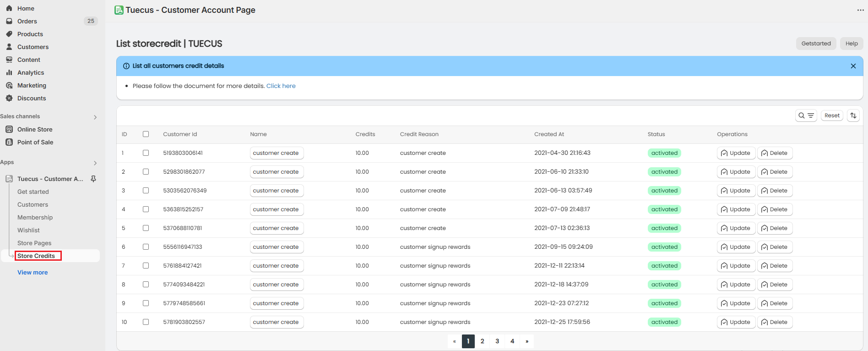Go to page 3 of results
The height and width of the screenshot is (351, 868).
(497, 341)
